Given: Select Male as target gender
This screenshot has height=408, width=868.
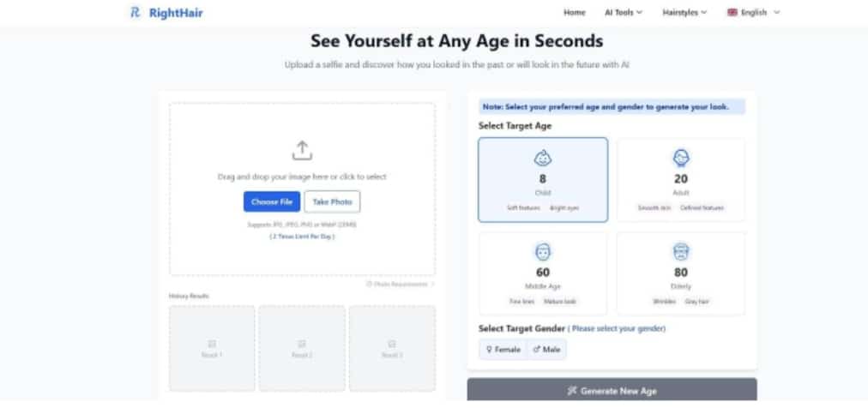Looking at the screenshot, I should pos(546,350).
